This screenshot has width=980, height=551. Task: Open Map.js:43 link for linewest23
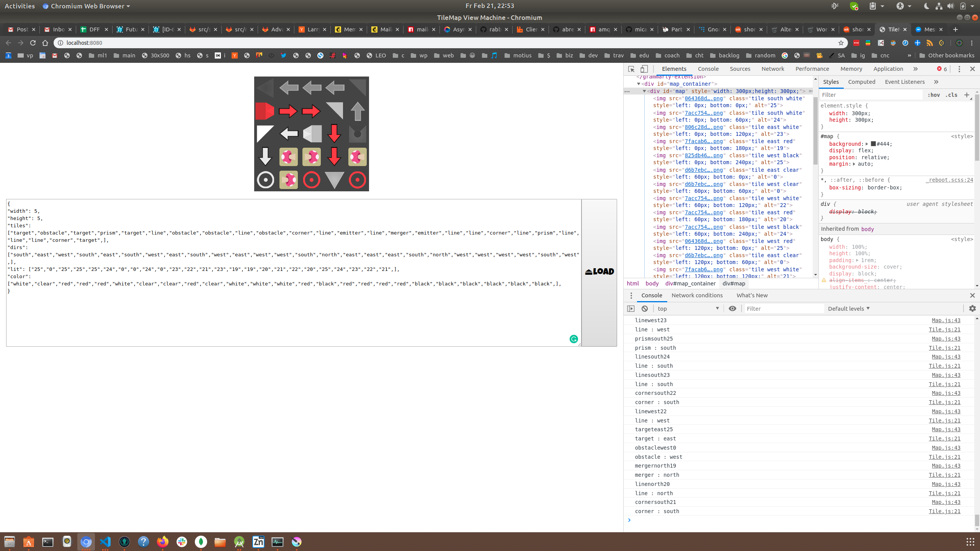[x=946, y=320]
